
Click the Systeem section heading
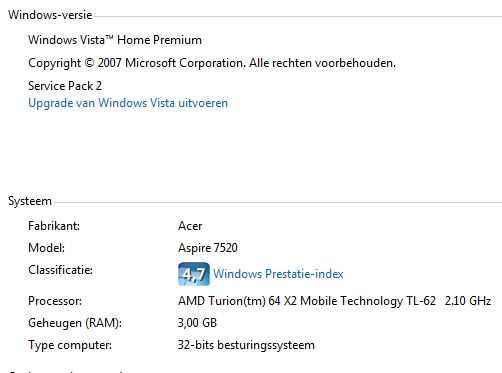pos(30,201)
